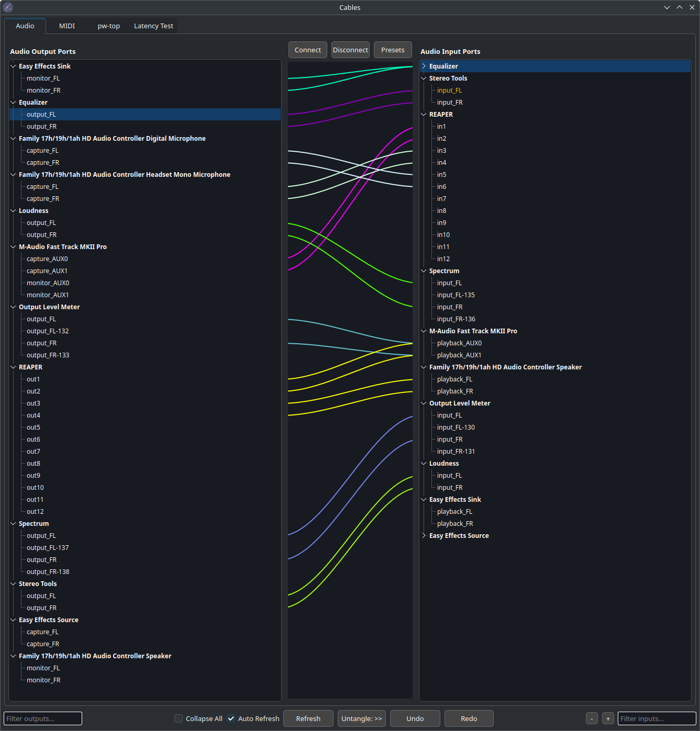Image resolution: width=700 pixels, height=731 pixels.
Task: Click the plus zoom button
Action: 608,718
